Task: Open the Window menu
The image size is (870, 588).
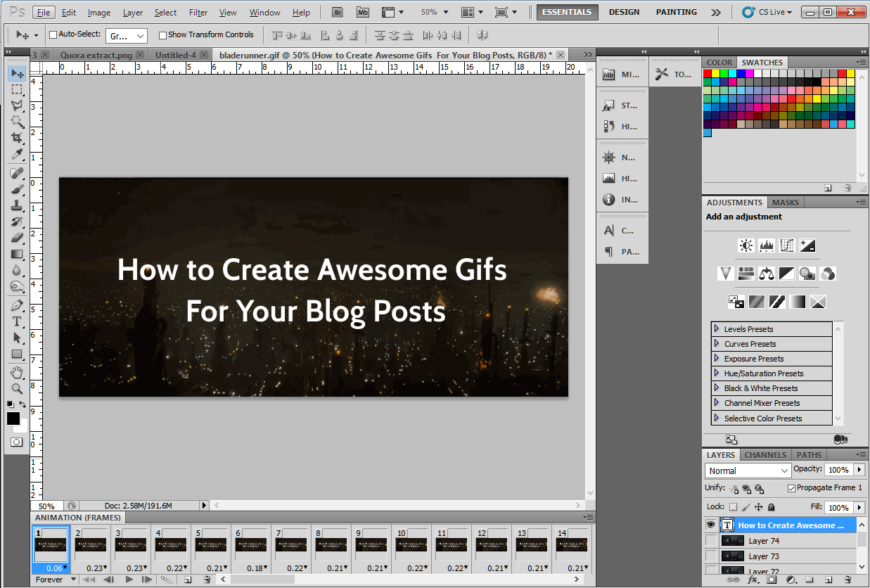Action: [264, 13]
